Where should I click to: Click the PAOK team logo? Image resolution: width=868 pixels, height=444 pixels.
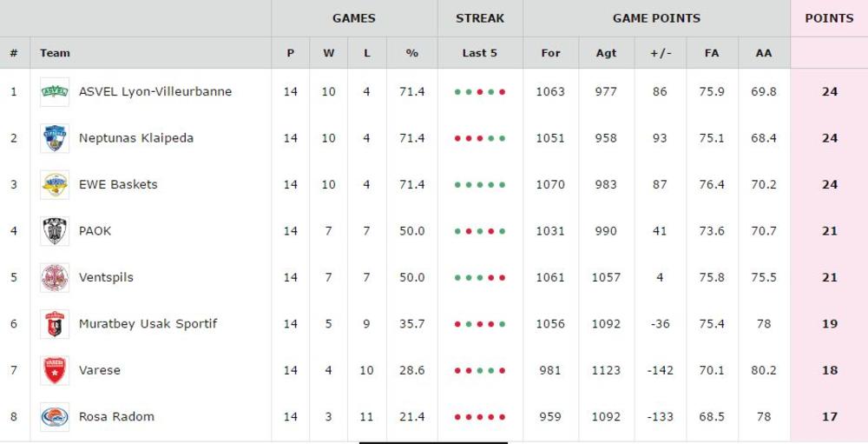[55, 231]
